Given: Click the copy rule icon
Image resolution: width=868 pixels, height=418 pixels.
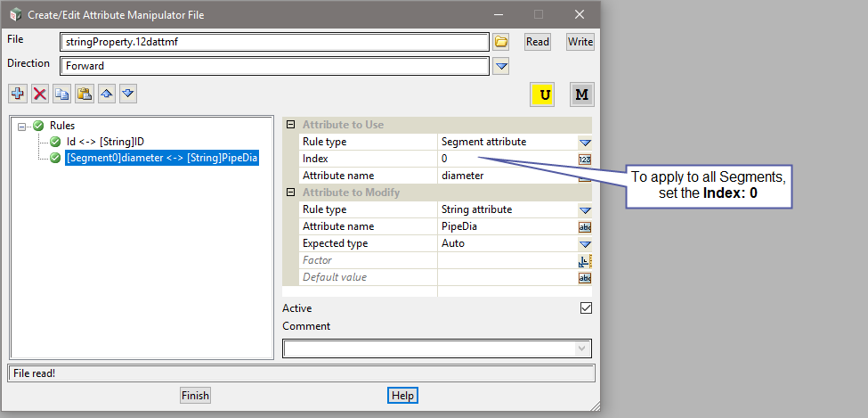Looking at the screenshot, I should (x=62, y=94).
